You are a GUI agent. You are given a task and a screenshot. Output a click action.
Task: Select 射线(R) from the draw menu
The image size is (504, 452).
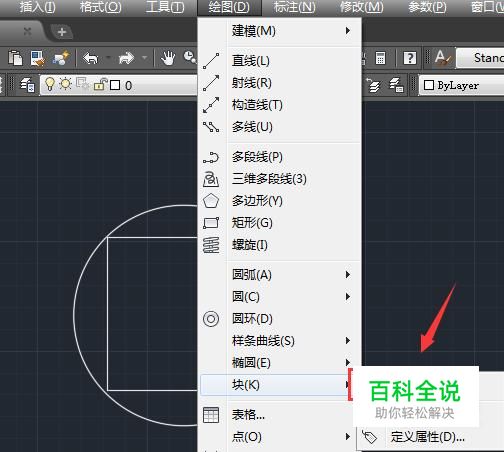point(280,83)
